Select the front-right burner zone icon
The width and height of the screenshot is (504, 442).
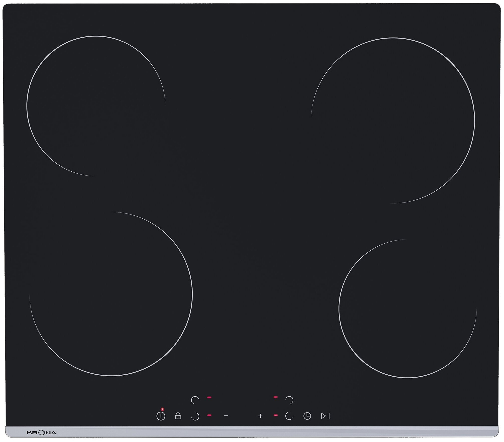point(289,416)
